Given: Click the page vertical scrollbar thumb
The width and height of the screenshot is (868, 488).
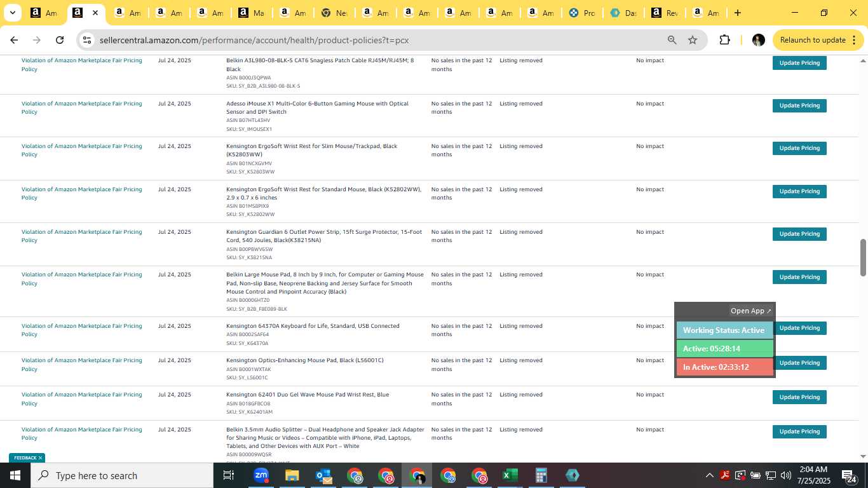Looking at the screenshot, I should tap(863, 257).
